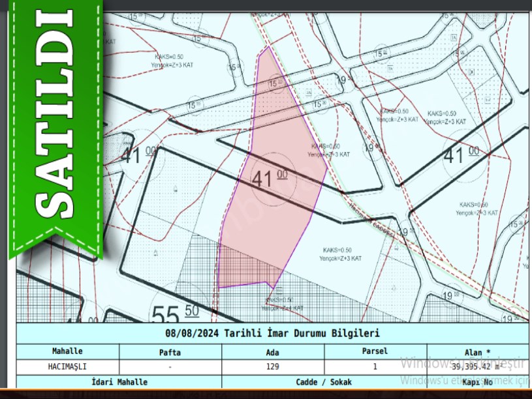Image resolution: width=532 pixels, height=399 pixels.
Task: Click the İmar Durumu Bilgileri table title
Action: pyautogui.click(x=272, y=333)
